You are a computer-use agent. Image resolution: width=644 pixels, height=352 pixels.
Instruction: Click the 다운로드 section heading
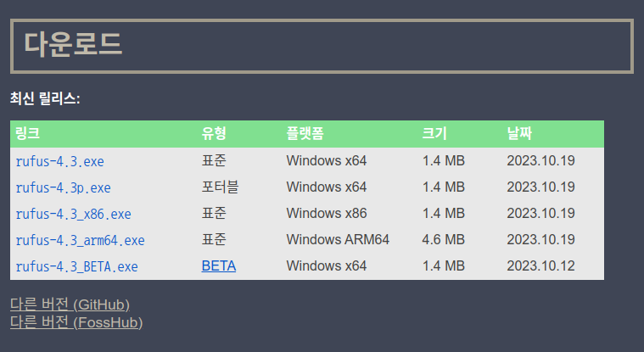click(73, 44)
